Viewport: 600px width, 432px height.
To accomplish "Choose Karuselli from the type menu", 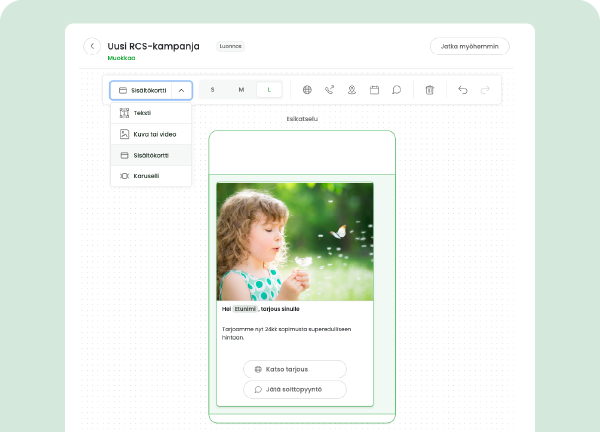I will point(151,176).
